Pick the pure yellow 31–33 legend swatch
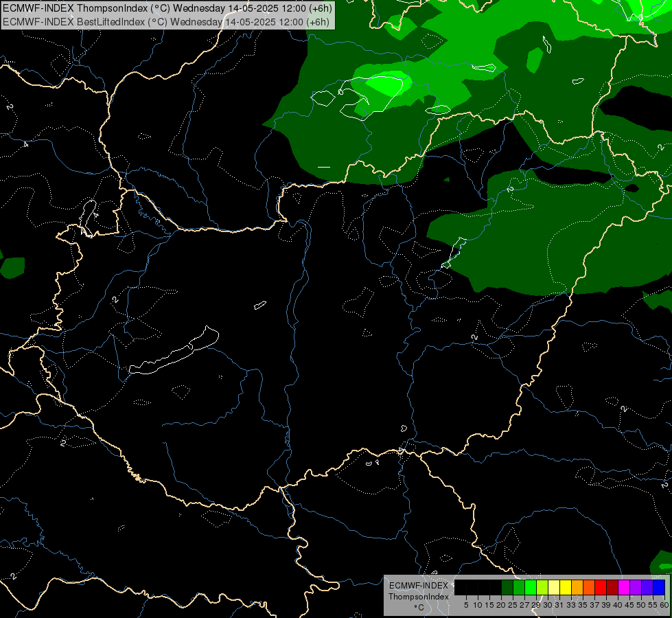 pyautogui.click(x=566, y=587)
